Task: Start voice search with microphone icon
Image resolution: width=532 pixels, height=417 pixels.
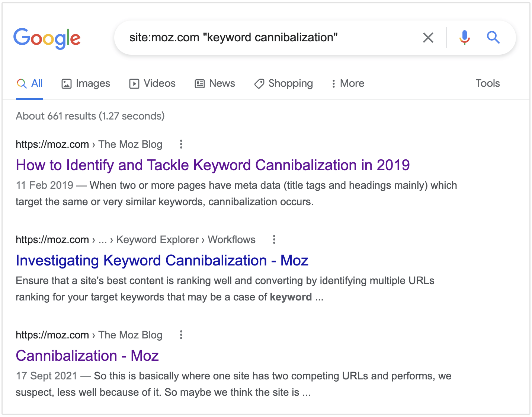Action: [464, 38]
